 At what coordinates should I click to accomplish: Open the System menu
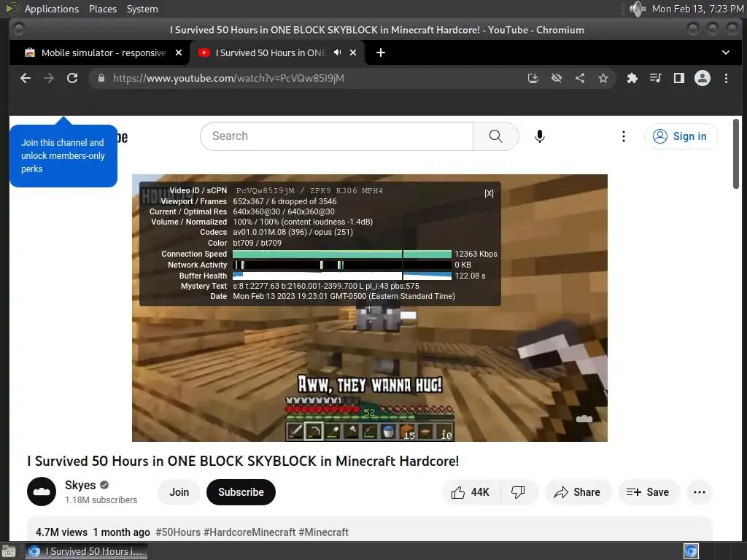(x=142, y=9)
